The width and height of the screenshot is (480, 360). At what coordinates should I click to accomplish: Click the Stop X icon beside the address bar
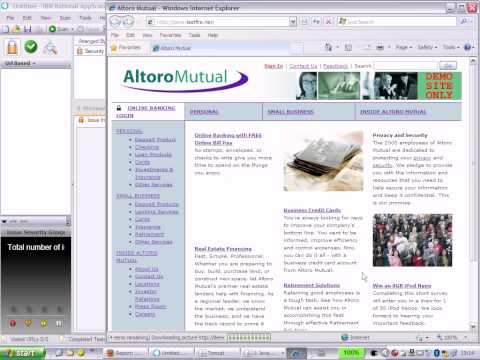(x=328, y=22)
